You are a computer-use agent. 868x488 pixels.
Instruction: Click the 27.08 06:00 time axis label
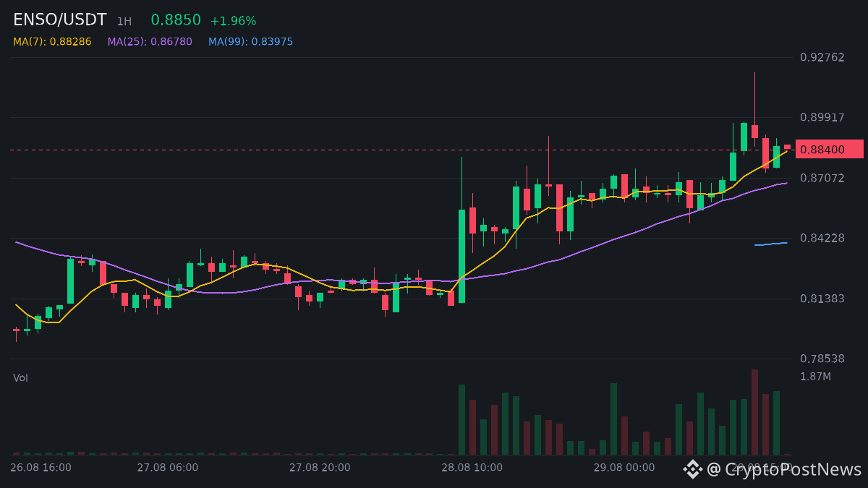coord(167,468)
